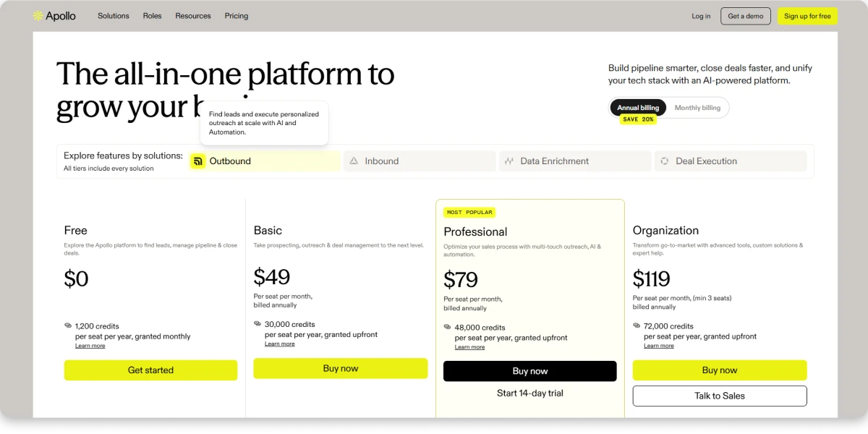This screenshot has height=434, width=868.
Task: Click credits icon in Basic plan
Action: point(258,325)
